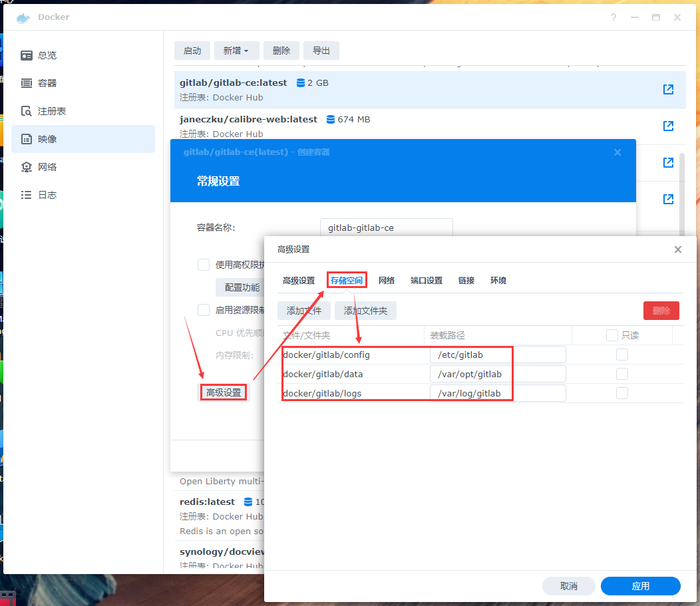Click the 添加文件夹 button
Screen dimensions: 700x606
[365, 311]
